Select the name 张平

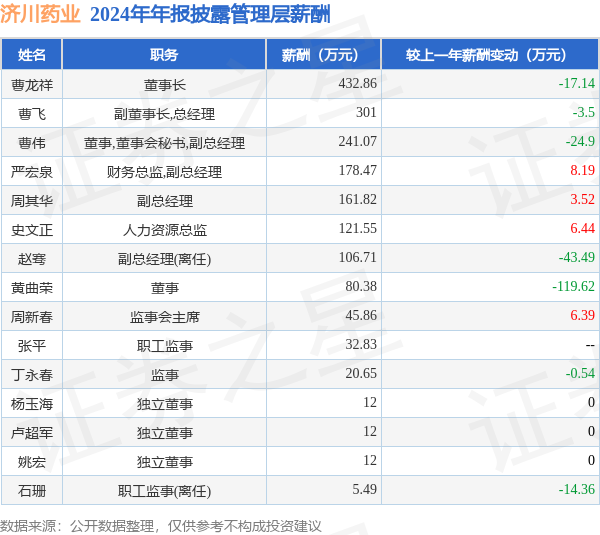point(32,346)
